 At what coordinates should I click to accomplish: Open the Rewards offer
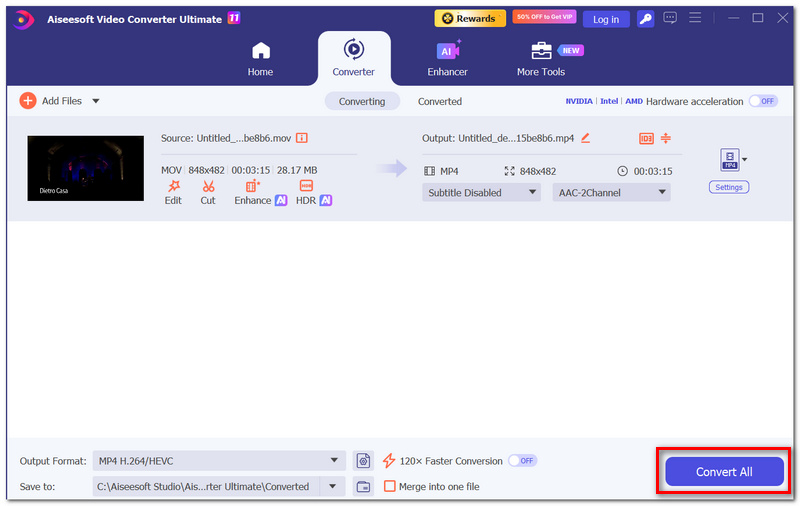(470, 18)
